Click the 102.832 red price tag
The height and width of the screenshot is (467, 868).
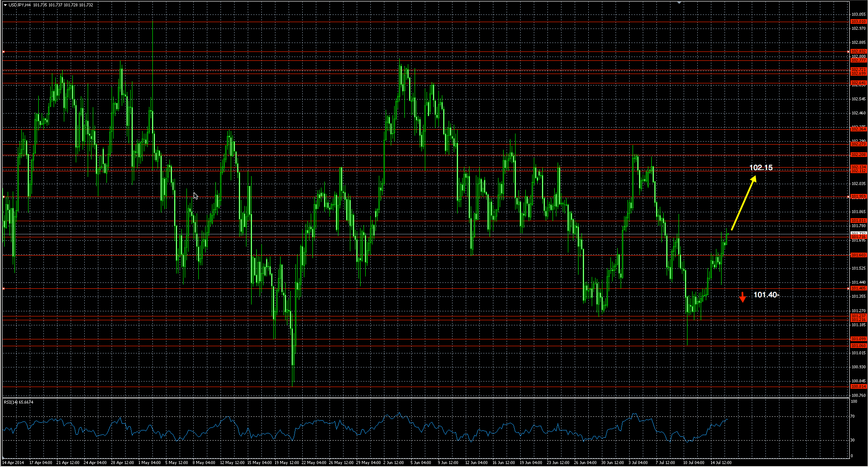tap(858, 51)
